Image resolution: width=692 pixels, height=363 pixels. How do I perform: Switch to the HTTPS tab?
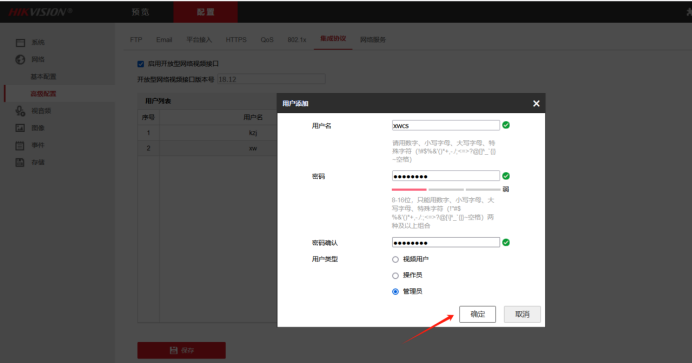(236, 40)
